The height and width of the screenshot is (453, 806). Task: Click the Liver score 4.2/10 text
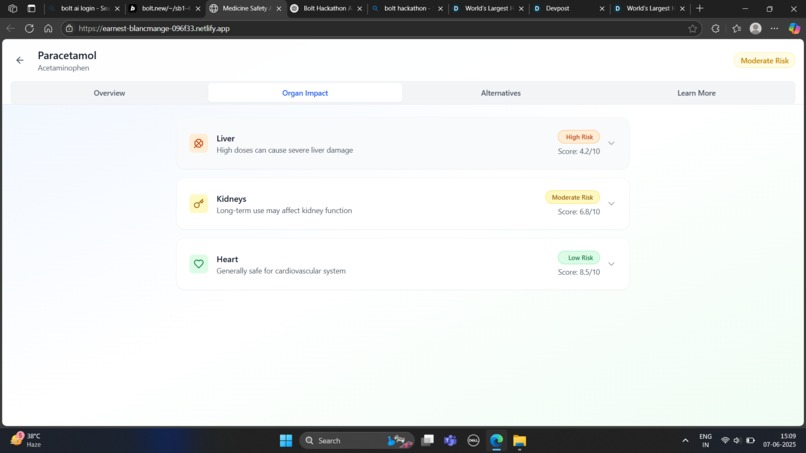[x=579, y=151]
